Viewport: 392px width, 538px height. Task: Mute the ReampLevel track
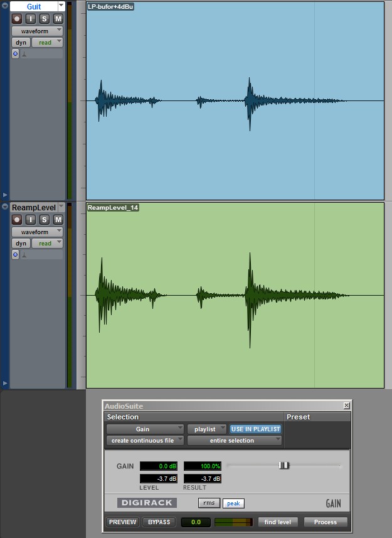tap(58, 220)
